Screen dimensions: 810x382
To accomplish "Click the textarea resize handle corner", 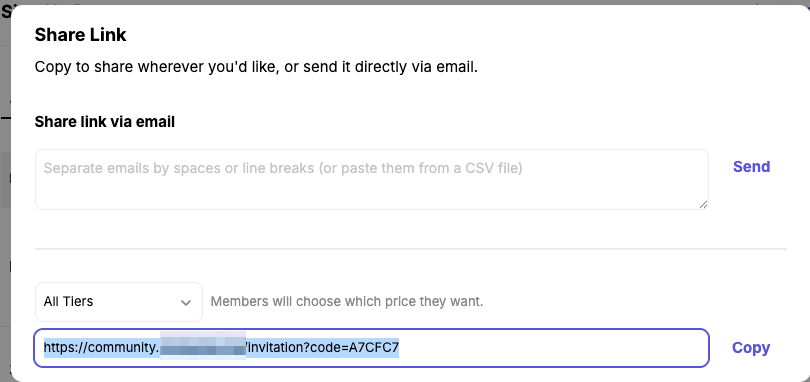I will [x=703, y=205].
